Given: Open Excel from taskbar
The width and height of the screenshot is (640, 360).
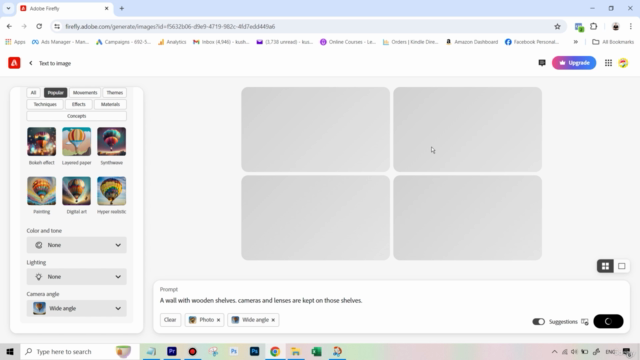Looking at the screenshot, I should click(316, 351).
